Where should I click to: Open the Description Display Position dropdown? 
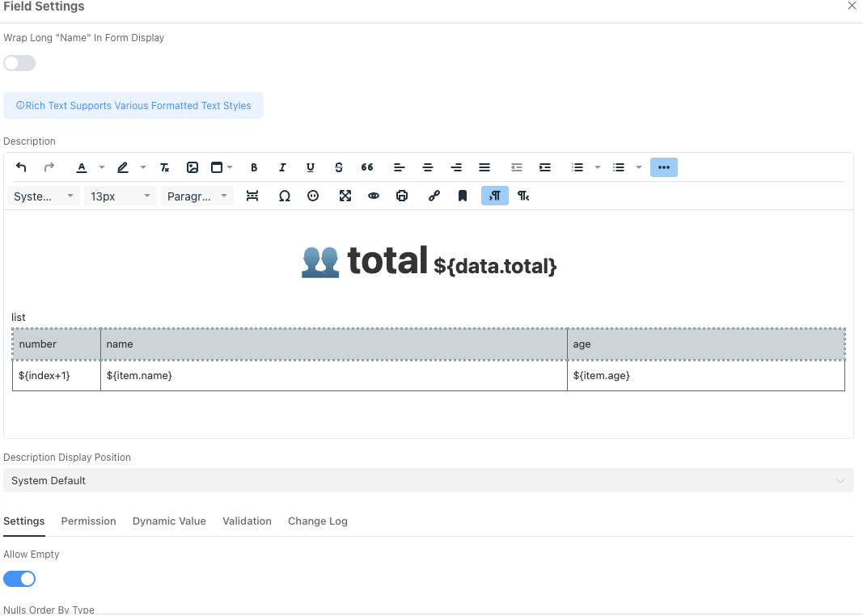pos(429,480)
